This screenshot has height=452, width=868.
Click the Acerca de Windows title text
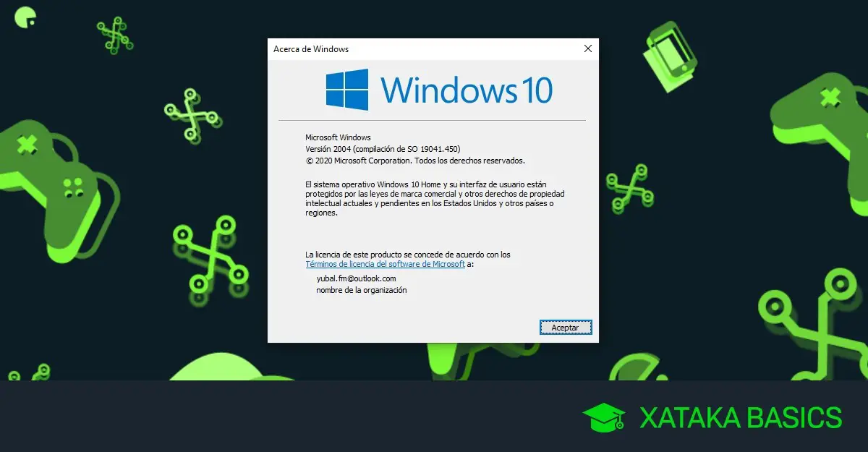311,49
